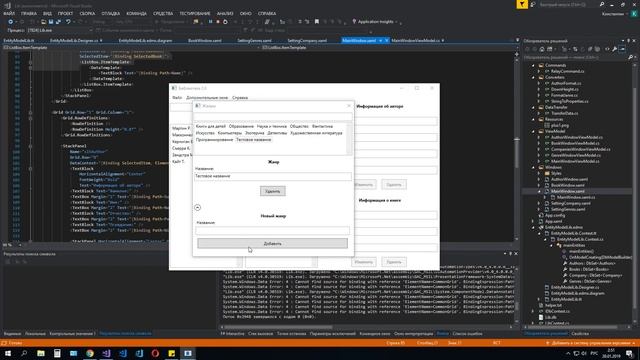This screenshot has width=640, height=360.
Task: Collapse the Новый жанр expander circle
Action: click(x=198, y=207)
